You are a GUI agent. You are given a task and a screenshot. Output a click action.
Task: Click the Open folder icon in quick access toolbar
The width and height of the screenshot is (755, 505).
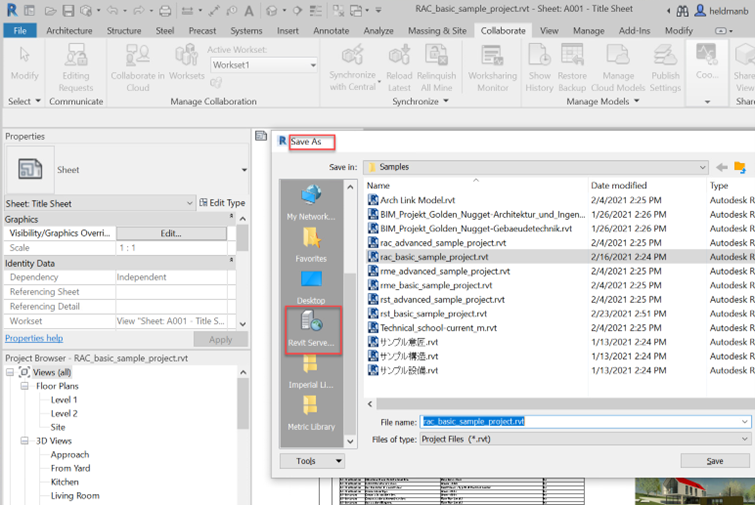(50, 10)
